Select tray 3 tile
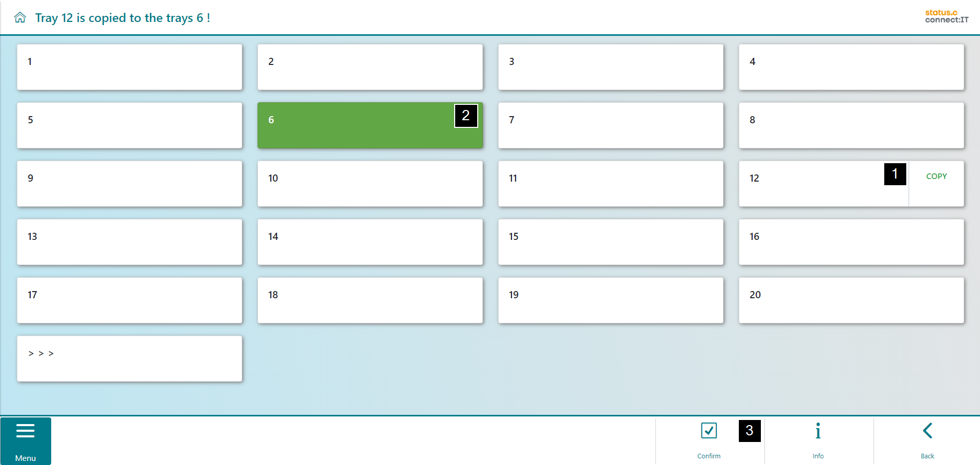Viewport: 980px width, 465px height. click(610, 67)
